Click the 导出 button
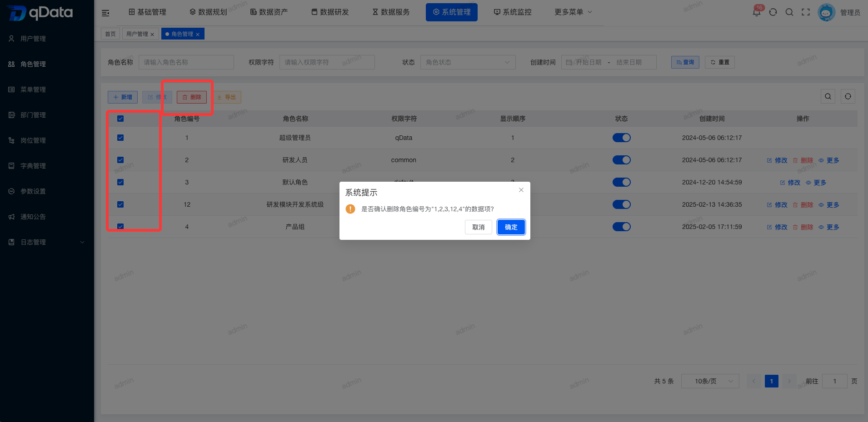 click(x=226, y=97)
